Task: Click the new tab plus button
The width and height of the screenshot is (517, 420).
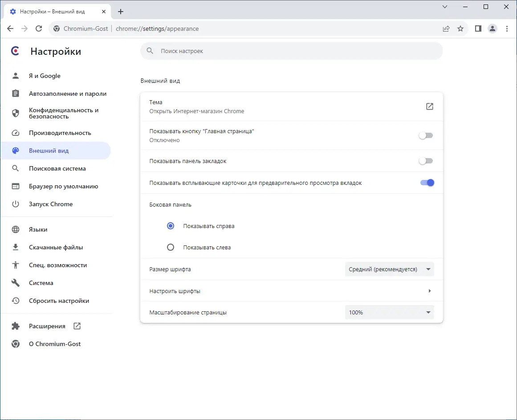Action: point(121,12)
